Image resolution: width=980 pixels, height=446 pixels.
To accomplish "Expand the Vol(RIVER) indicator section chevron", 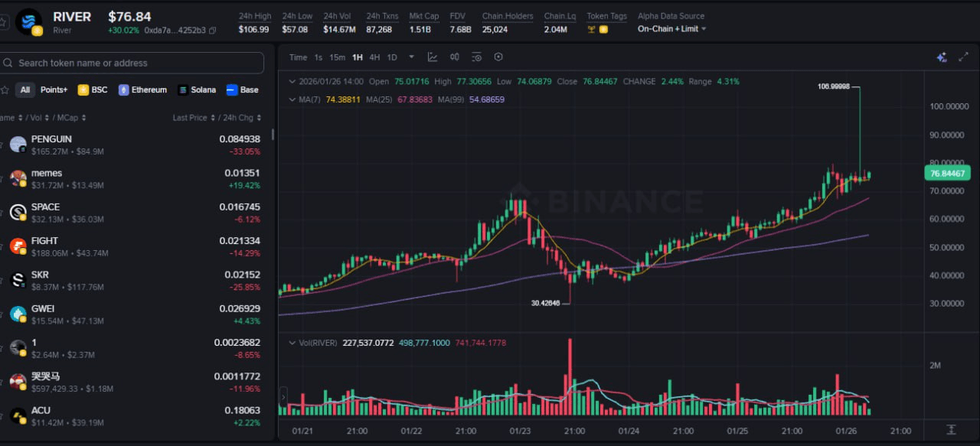I will [x=292, y=343].
